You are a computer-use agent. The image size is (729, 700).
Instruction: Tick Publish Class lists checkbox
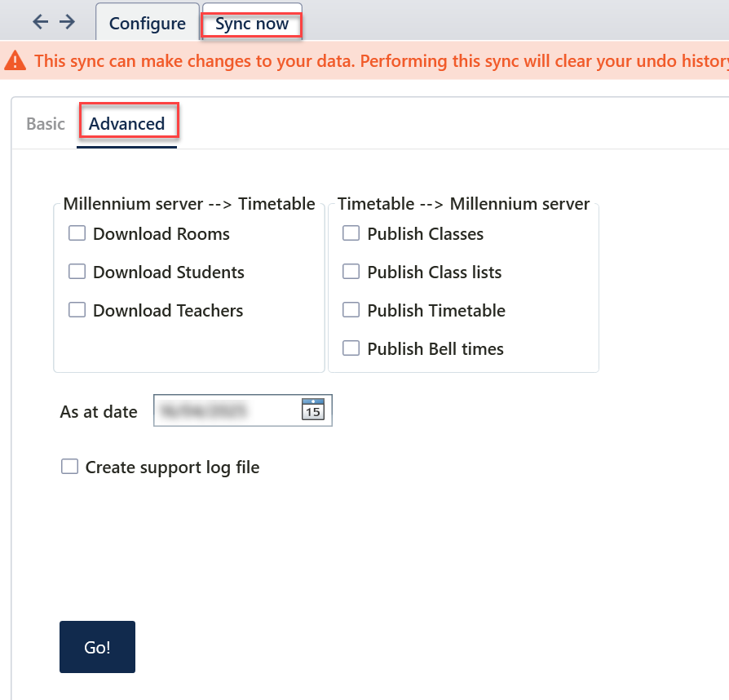[x=351, y=272]
